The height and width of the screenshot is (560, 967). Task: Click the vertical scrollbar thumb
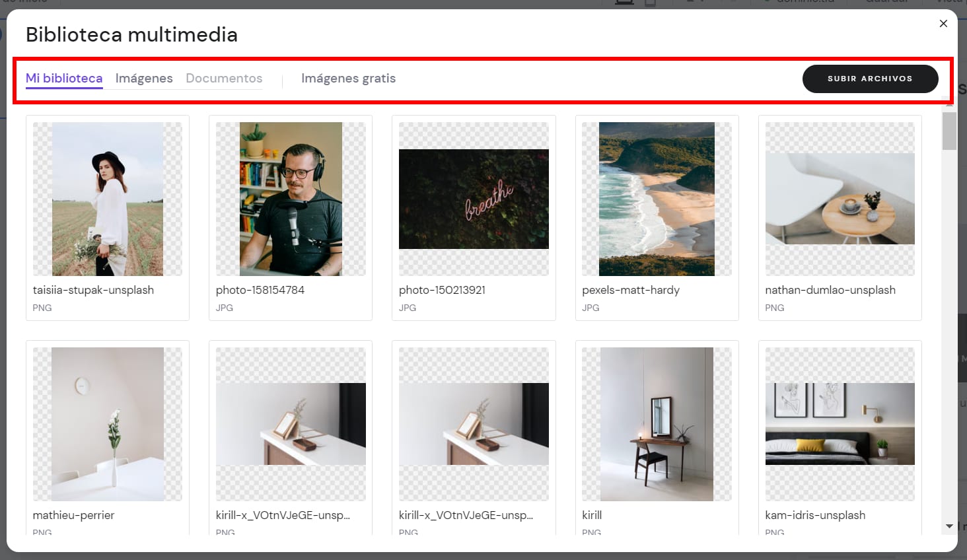tap(949, 131)
